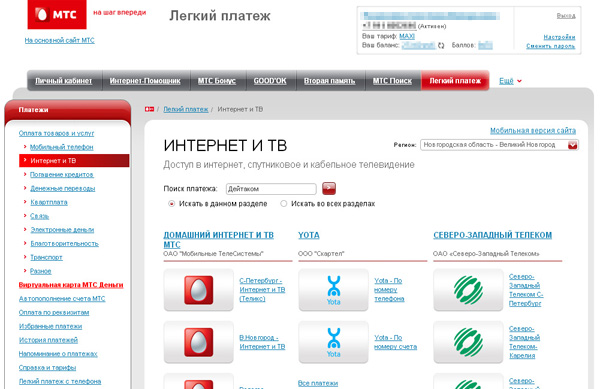
Task: Select 'Искать в данном разделе' radio button
Action: [x=171, y=204]
